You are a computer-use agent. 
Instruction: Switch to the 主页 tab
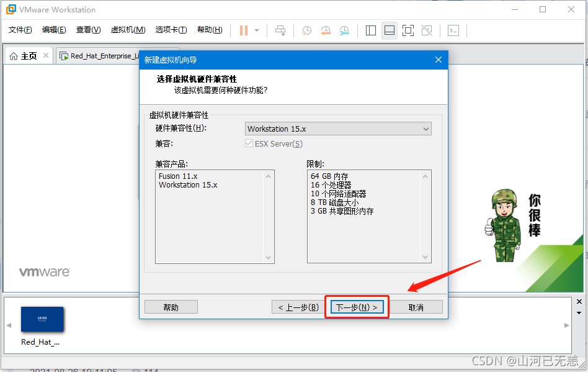click(29, 56)
